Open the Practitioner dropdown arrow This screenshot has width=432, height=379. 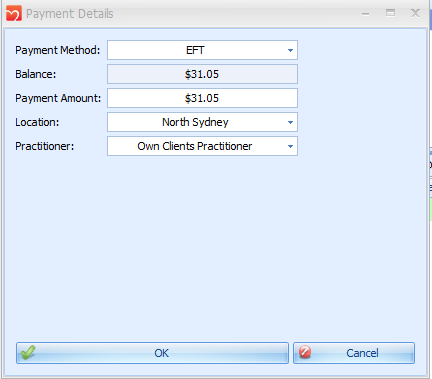(x=290, y=146)
